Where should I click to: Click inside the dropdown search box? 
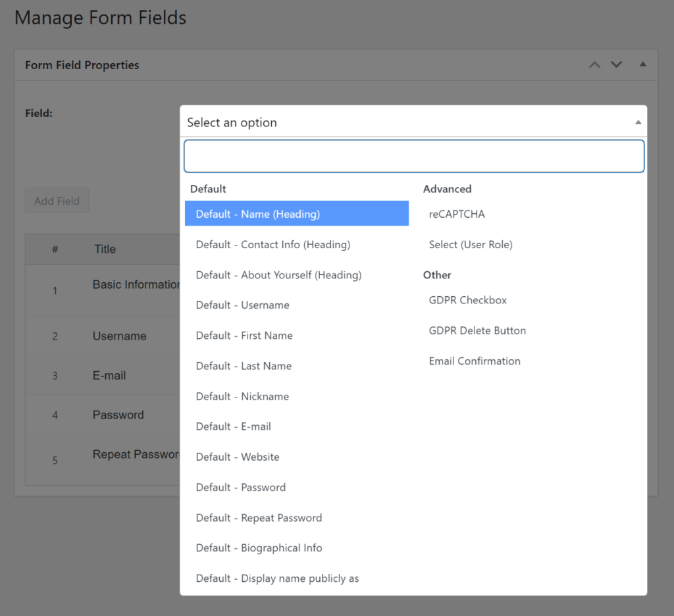tap(413, 155)
